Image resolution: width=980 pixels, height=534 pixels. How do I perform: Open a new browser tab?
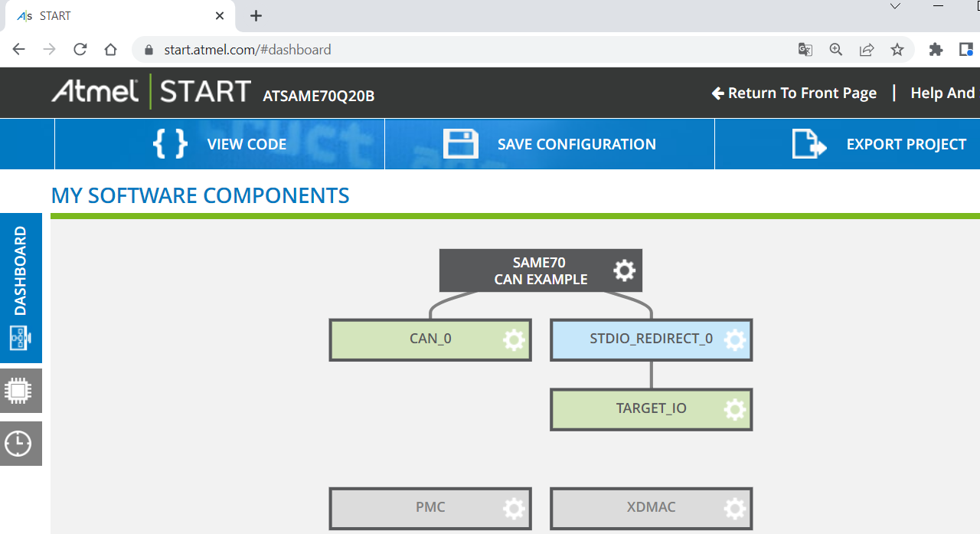pos(256,15)
